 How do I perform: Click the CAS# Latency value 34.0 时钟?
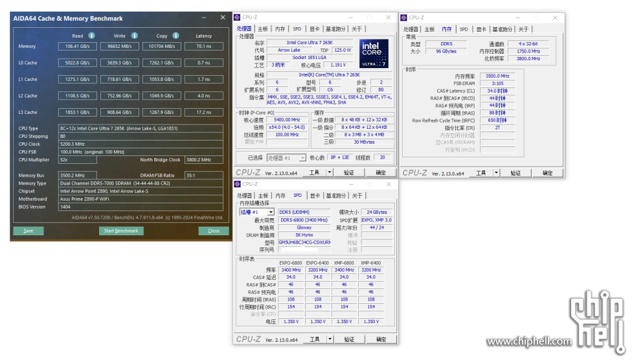click(497, 91)
